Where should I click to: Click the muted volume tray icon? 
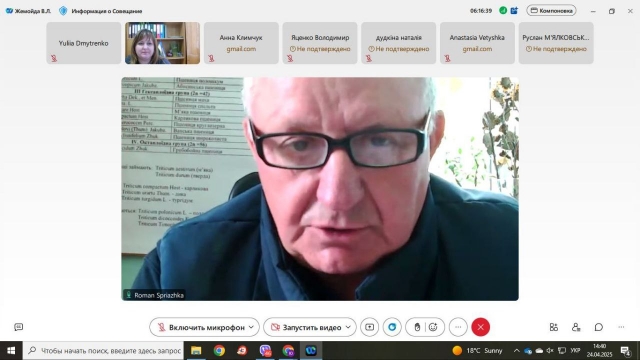point(550,351)
